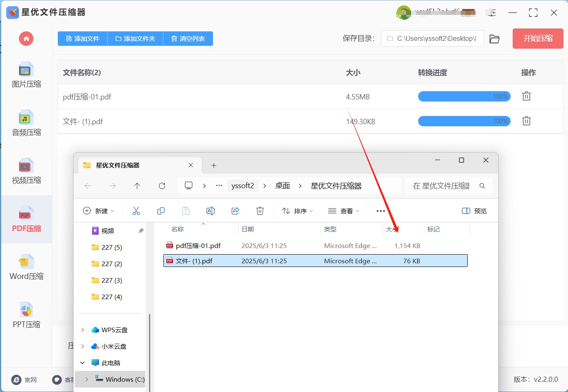Click the Delete trash icon in Explorer toolbar
Viewport: 568px width, 392px height.
260,211
